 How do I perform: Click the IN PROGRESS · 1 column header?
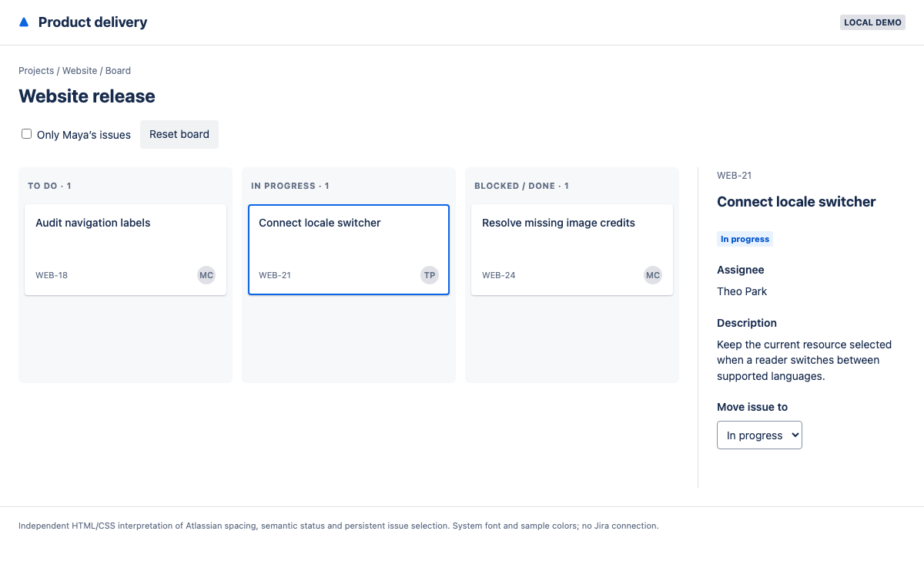tap(290, 186)
